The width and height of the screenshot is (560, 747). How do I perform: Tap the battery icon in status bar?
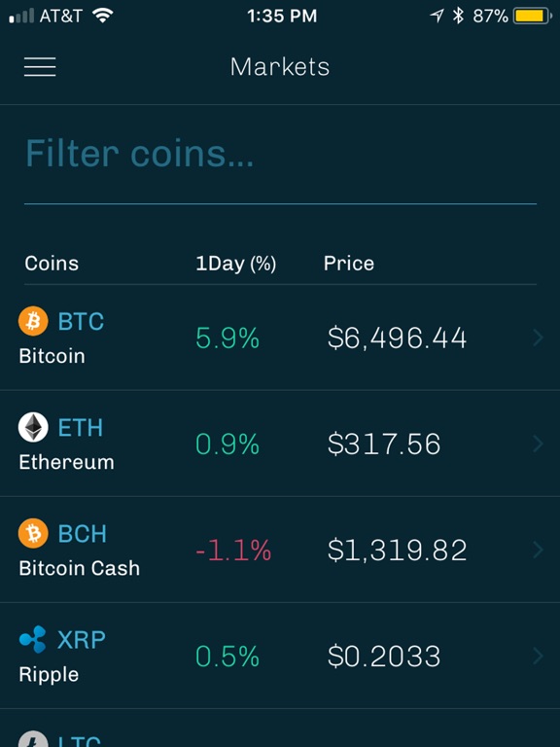533,17
